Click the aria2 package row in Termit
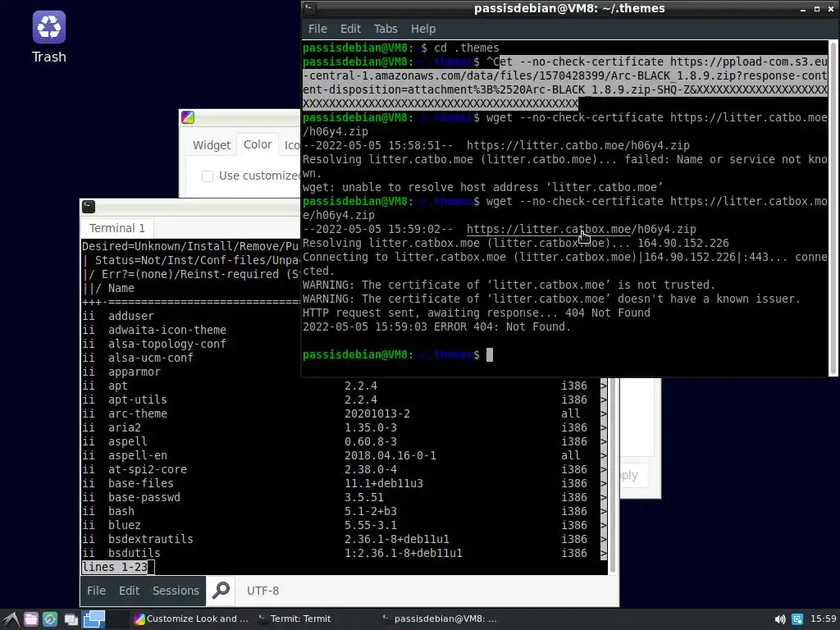This screenshot has height=630, width=840. [344, 427]
